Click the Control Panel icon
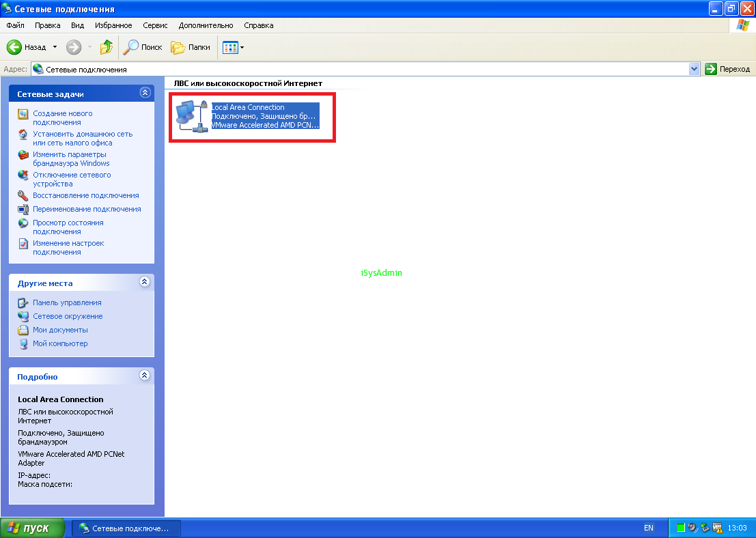 click(23, 302)
